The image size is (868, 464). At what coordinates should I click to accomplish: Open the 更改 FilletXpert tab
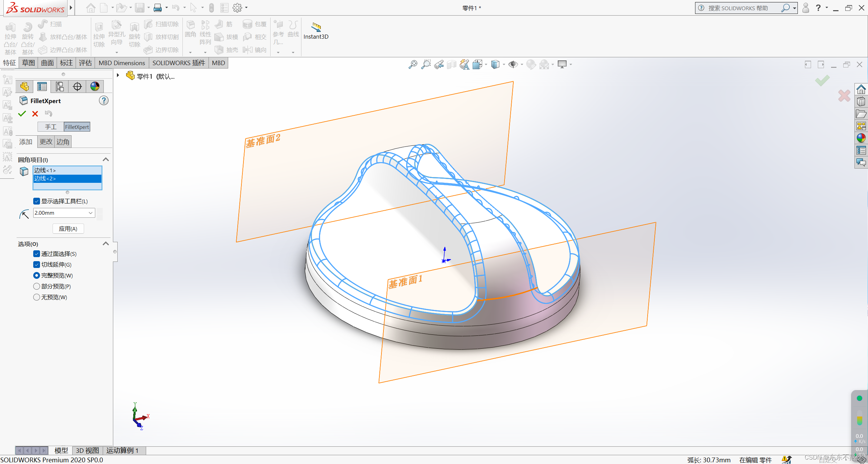coord(46,142)
